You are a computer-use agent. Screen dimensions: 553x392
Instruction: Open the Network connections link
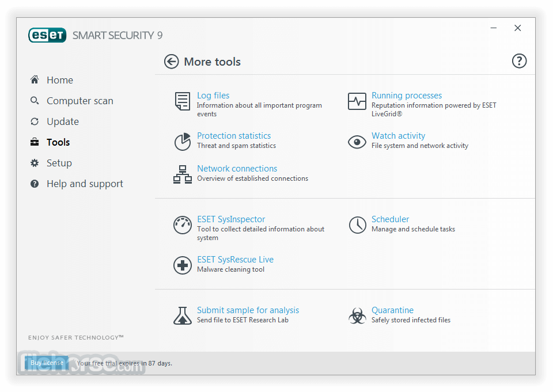[237, 169]
